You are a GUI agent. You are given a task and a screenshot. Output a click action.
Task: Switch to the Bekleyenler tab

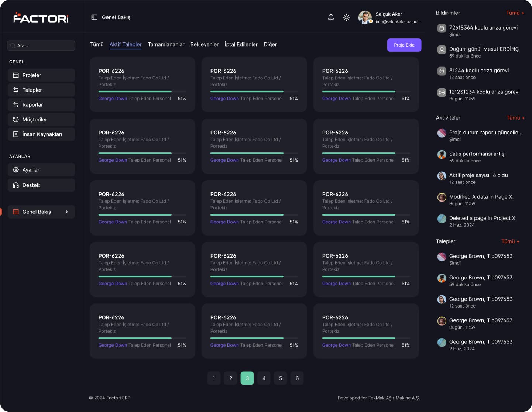click(x=205, y=44)
